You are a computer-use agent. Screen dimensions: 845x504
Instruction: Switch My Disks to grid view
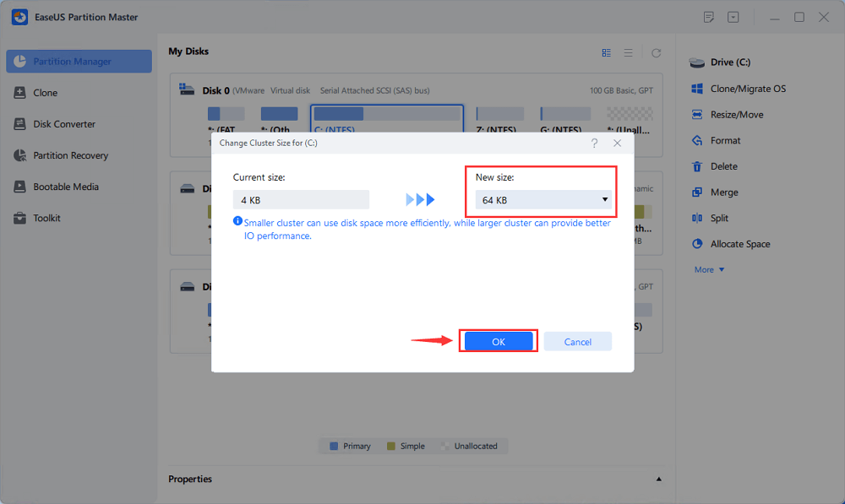[x=606, y=53]
